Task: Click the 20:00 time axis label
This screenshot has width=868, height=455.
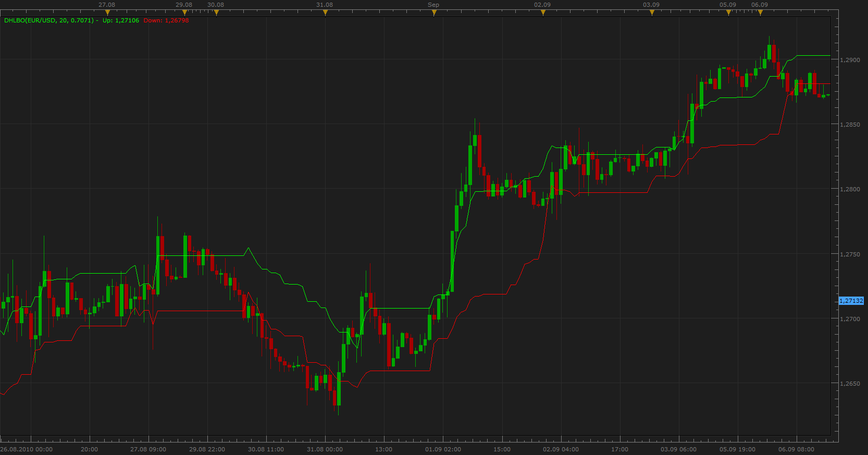Action: 90,449
